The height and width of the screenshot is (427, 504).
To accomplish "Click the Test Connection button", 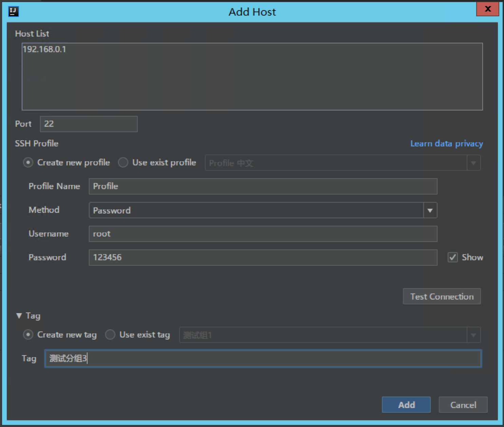I will coord(442,296).
